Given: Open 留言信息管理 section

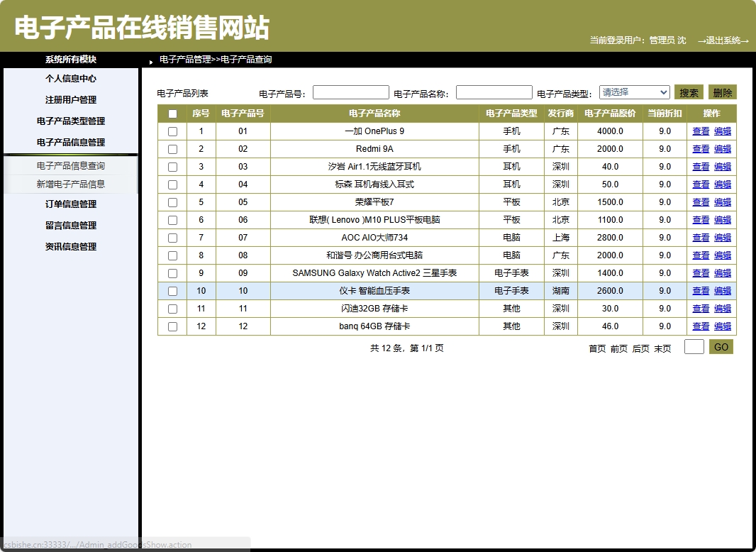Looking at the screenshot, I should pyautogui.click(x=71, y=225).
